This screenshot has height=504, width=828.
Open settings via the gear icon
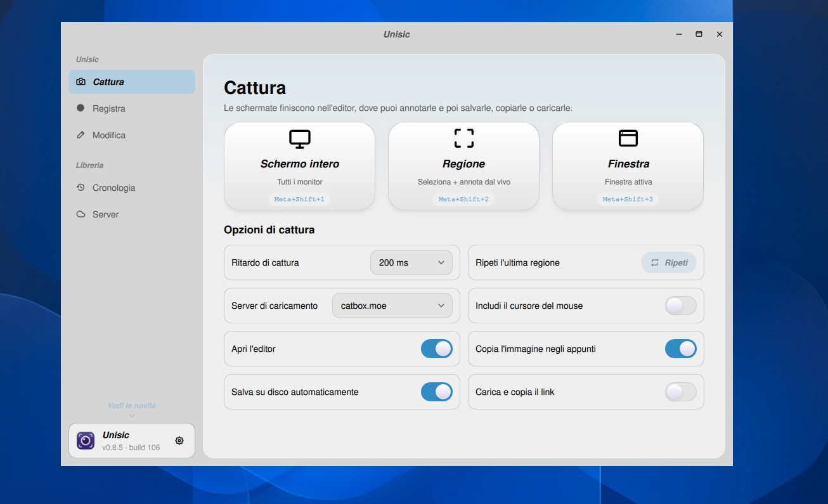click(x=179, y=441)
